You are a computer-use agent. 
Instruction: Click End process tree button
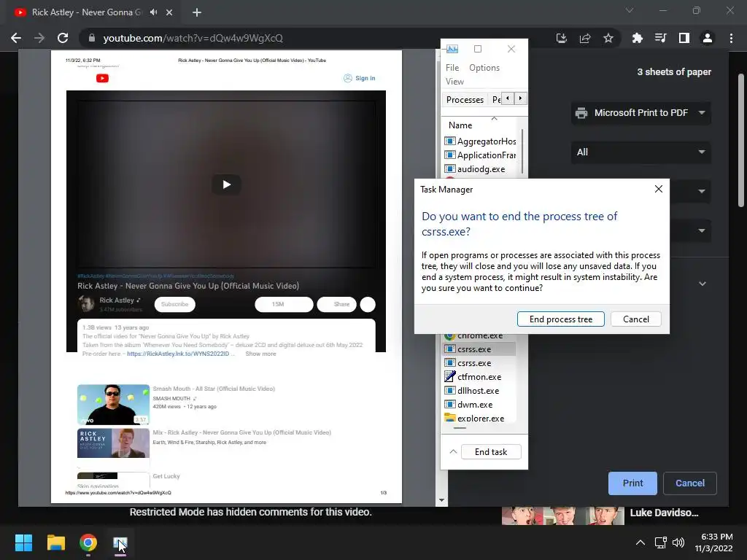561,319
